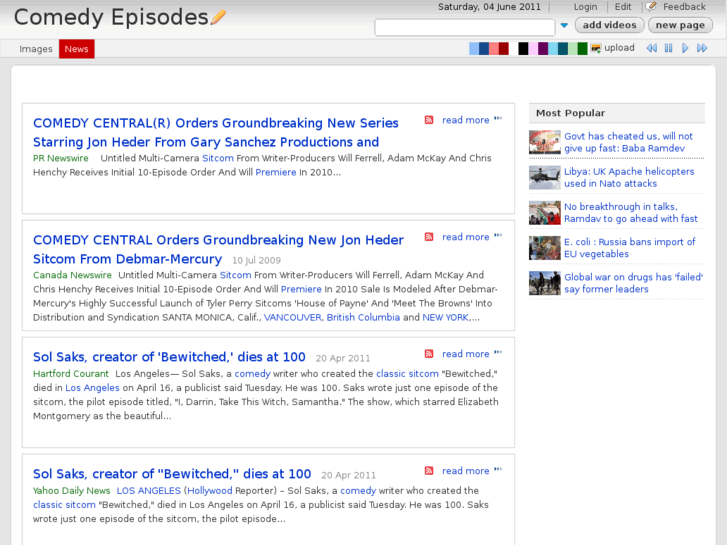Open No breakthrough in talks Ramdev link
The height and width of the screenshot is (545, 727).
(x=631, y=212)
